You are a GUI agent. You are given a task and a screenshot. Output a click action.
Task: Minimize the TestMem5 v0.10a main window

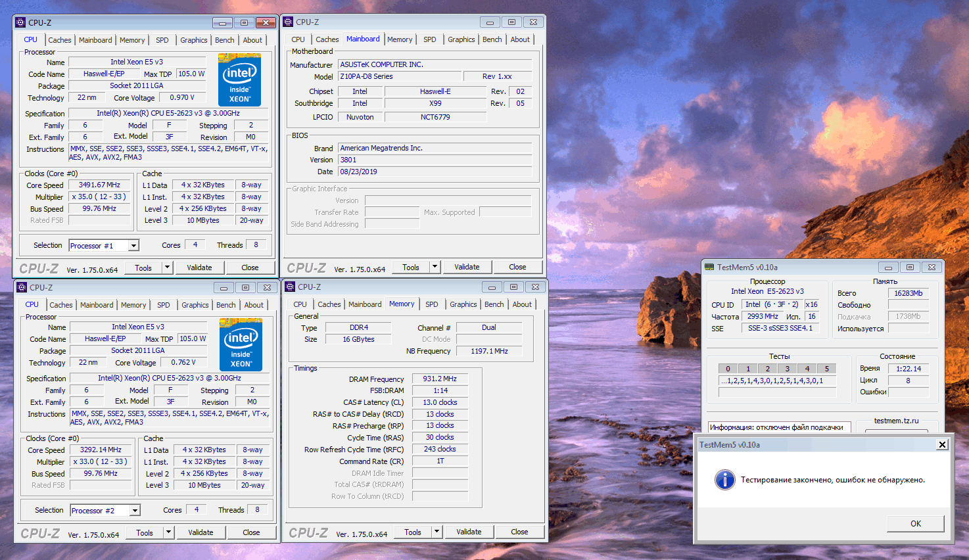coord(888,268)
